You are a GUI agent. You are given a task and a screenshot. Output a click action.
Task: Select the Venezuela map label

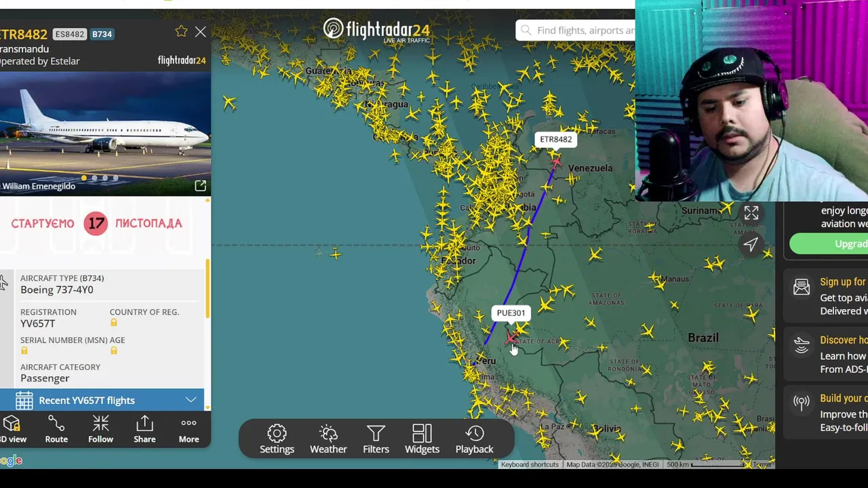click(x=590, y=168)
